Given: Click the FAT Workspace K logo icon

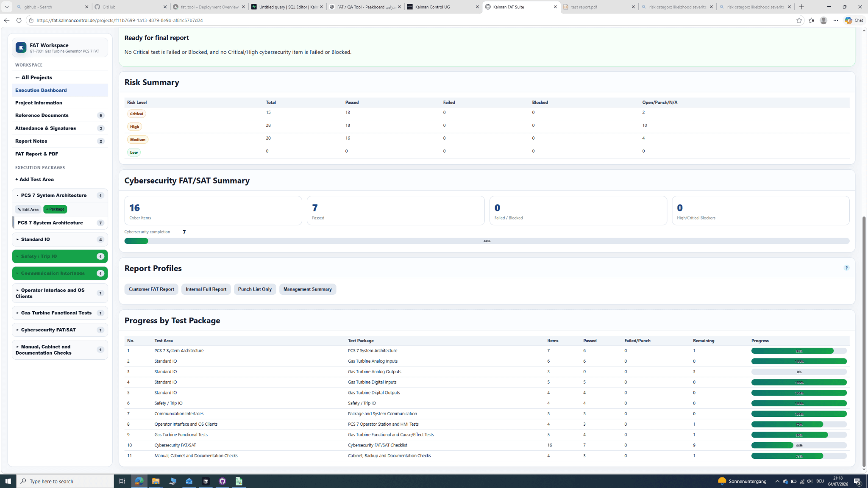Looking at the screenshot, I should (x=21, y=47).
